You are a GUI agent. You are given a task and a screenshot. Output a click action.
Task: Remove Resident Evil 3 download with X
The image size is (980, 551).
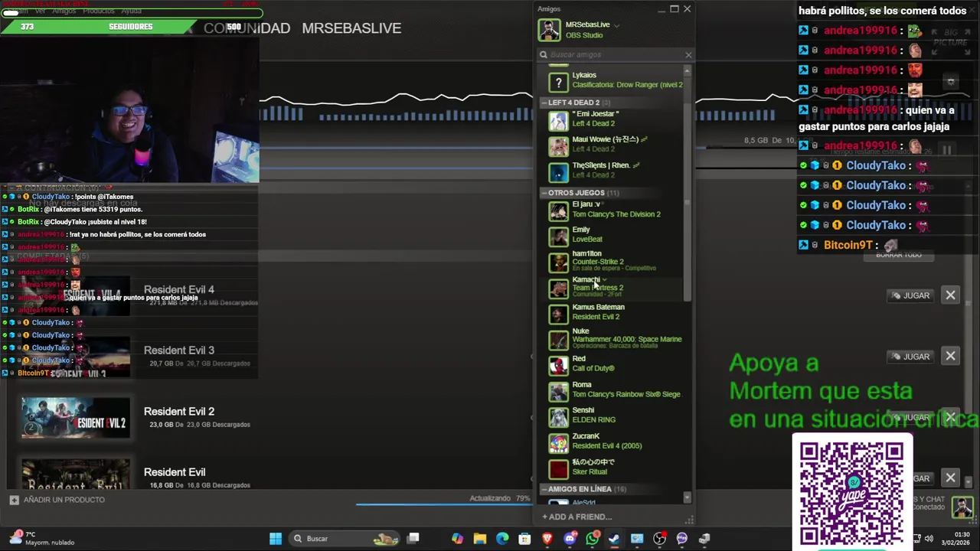point(950,356)
